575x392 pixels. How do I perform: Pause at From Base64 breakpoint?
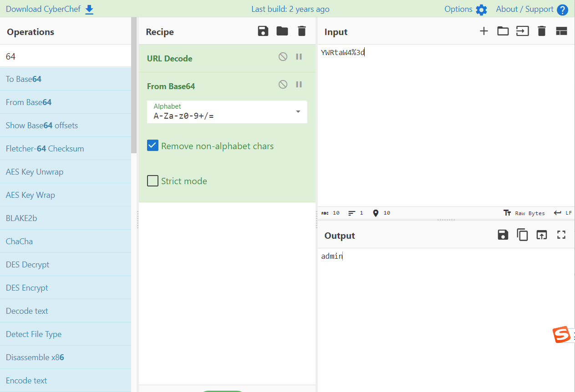299,85
